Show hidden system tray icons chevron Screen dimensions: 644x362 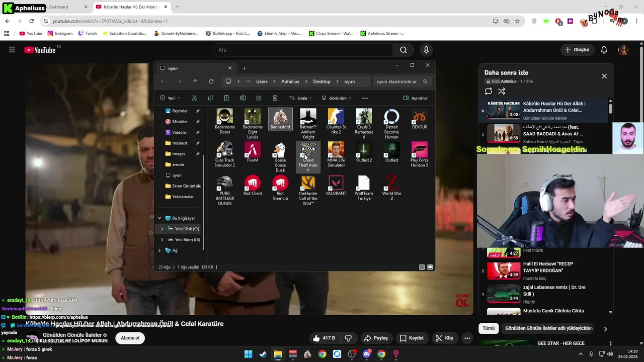pos(580,354)
